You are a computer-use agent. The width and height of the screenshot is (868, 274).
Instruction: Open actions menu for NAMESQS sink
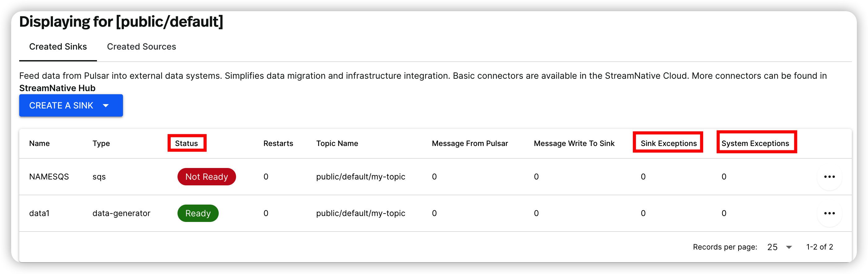coord(830,177)
